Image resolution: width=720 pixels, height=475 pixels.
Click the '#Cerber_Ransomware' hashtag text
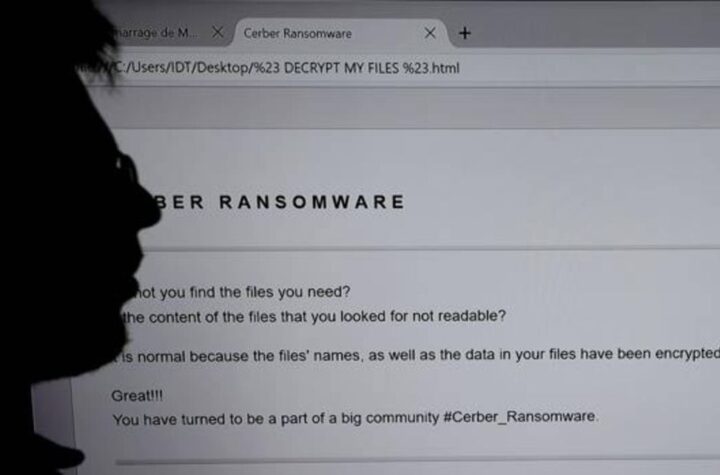(x=521, y=417)
